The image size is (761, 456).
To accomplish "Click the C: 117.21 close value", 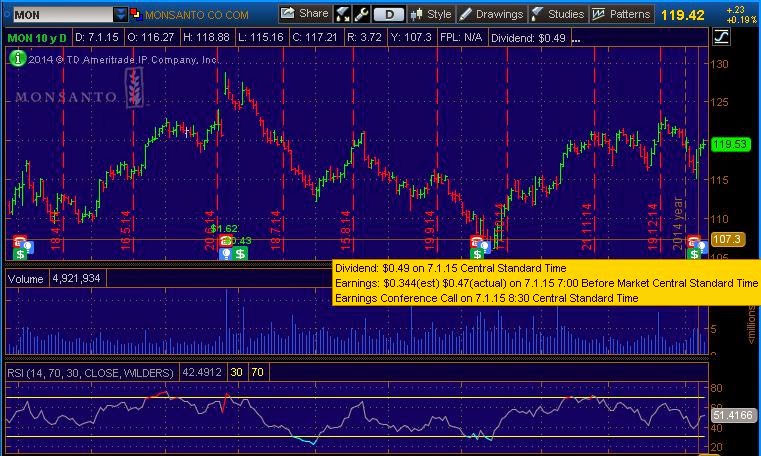I will (314, 37).
